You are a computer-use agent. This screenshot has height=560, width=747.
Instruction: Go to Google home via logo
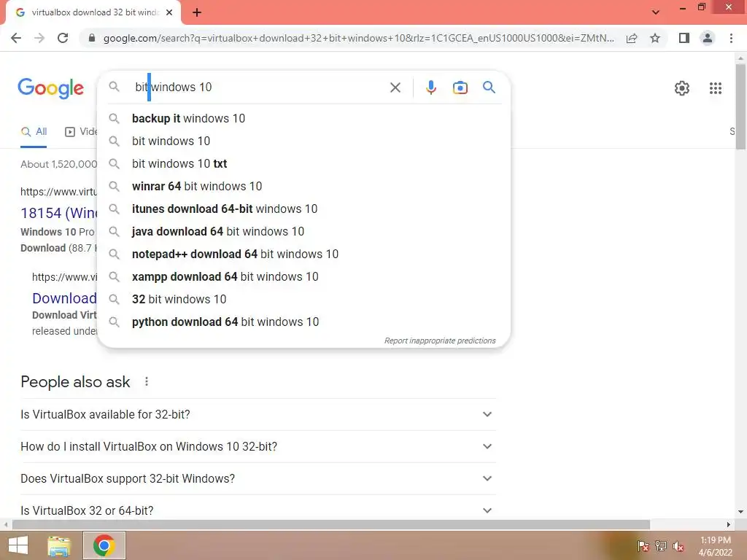click(50, 88)
